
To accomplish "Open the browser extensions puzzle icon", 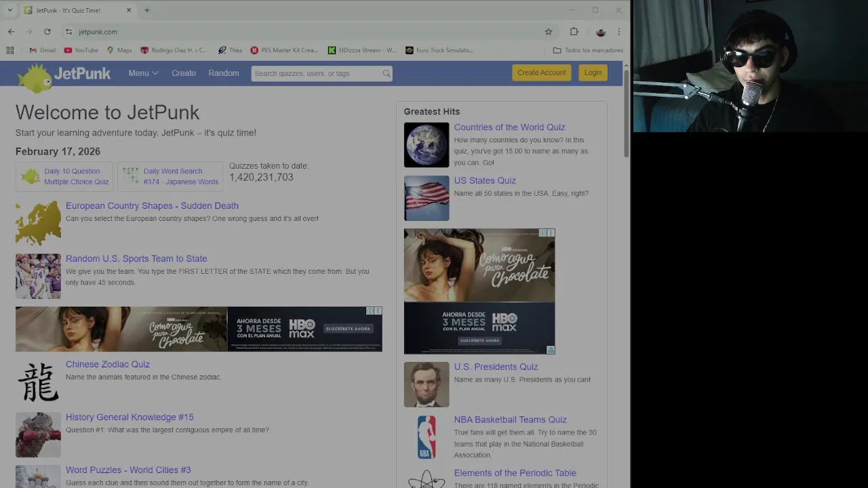I will [574, 32].
